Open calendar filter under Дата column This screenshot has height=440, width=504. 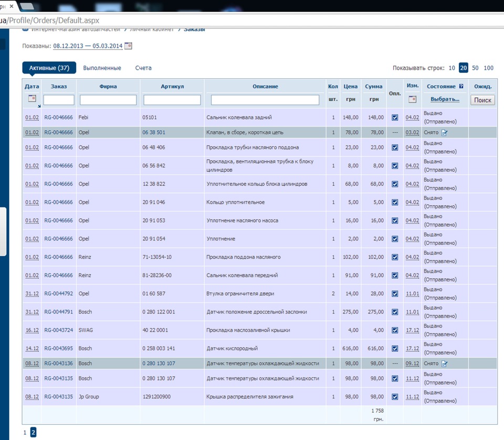point(32,98)
